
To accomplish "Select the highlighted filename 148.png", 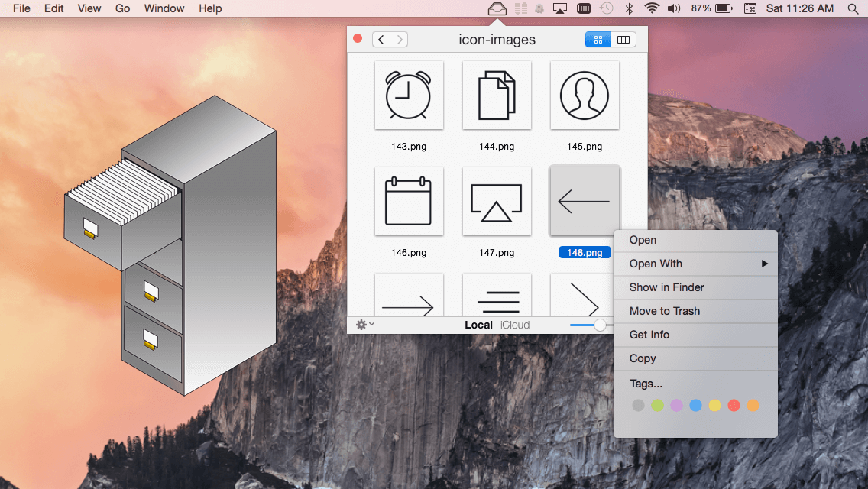I will click(585, 252).
